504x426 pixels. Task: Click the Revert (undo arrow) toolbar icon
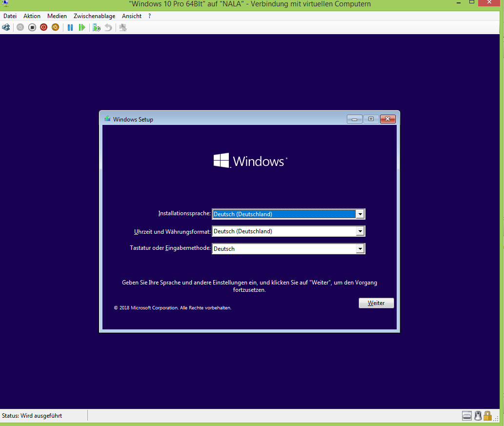[x=108, y=27]
